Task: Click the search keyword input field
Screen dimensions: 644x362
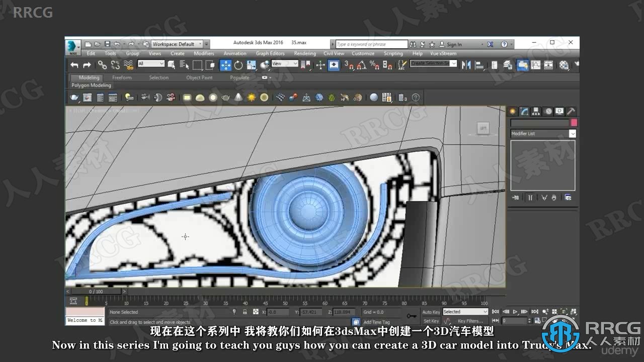Action: tap(371, 44)
